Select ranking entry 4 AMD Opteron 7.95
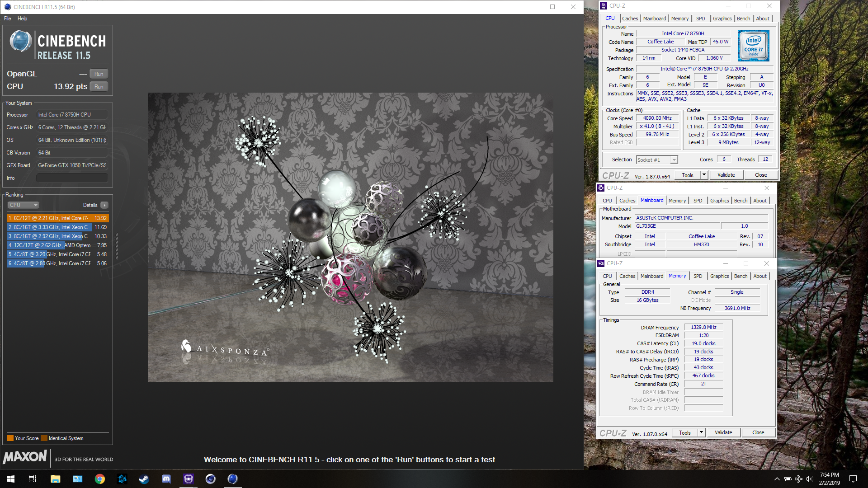This screenshot has height=488, width=868. tap(58, 245)
